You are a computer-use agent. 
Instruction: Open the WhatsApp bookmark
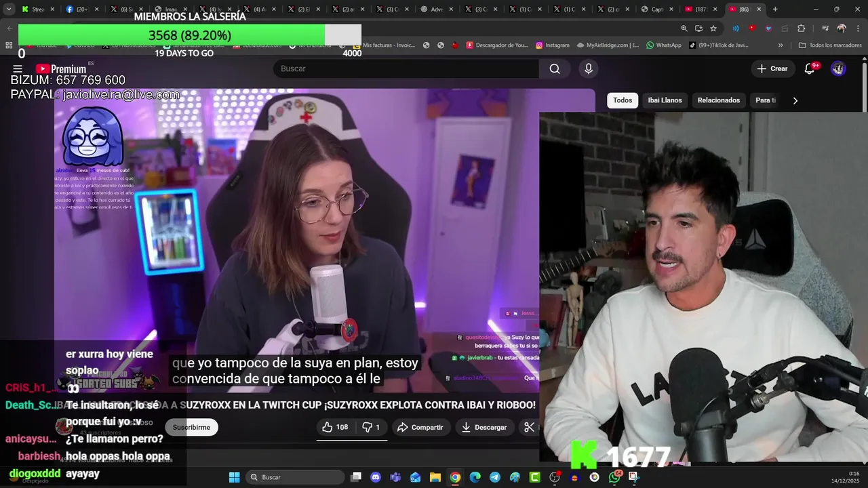coord(663,45)
